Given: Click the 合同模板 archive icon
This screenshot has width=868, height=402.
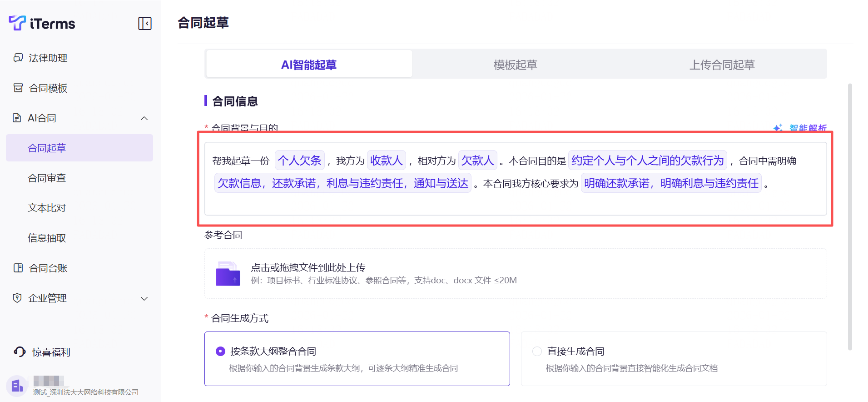Looking at the screenshot, I should pyautogui.click(x=18, y=88).
